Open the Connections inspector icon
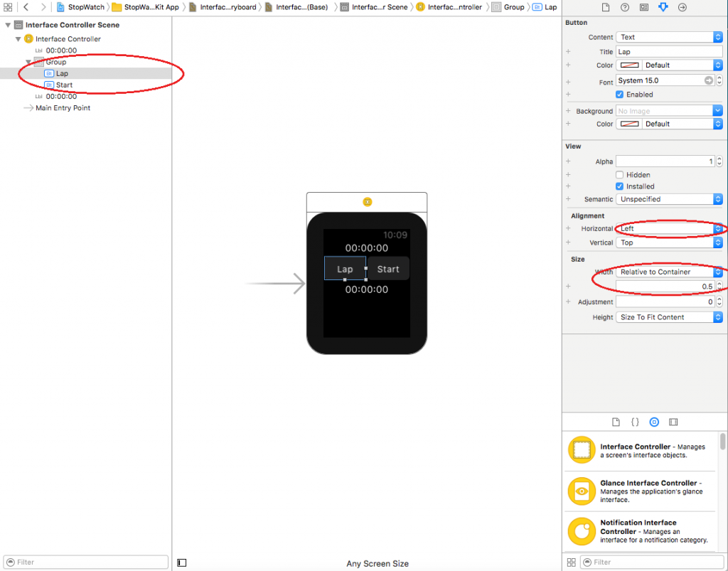The height and width of the screenshot is (571, 728). pyautogui.click(x=673, y=422)
